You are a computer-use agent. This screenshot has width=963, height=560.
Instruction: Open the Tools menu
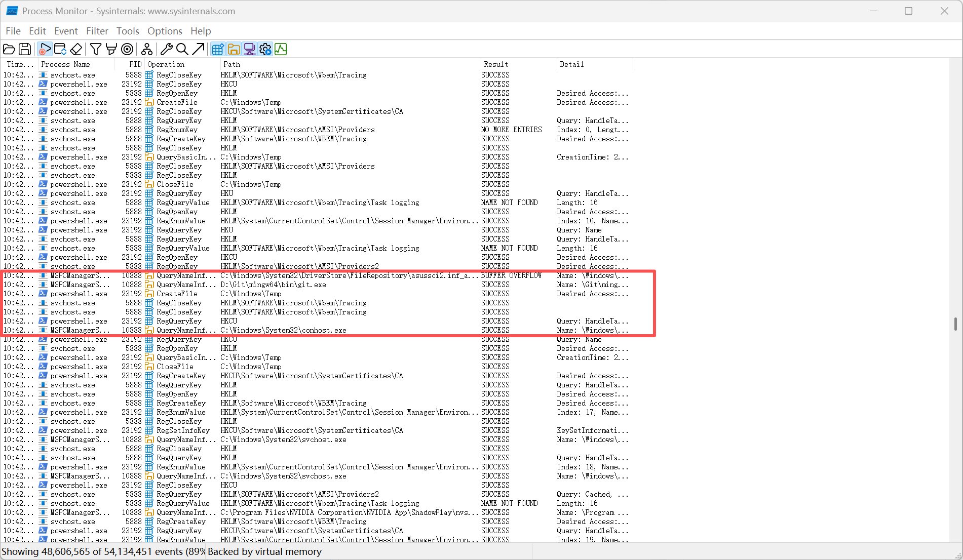coord(128,31)
